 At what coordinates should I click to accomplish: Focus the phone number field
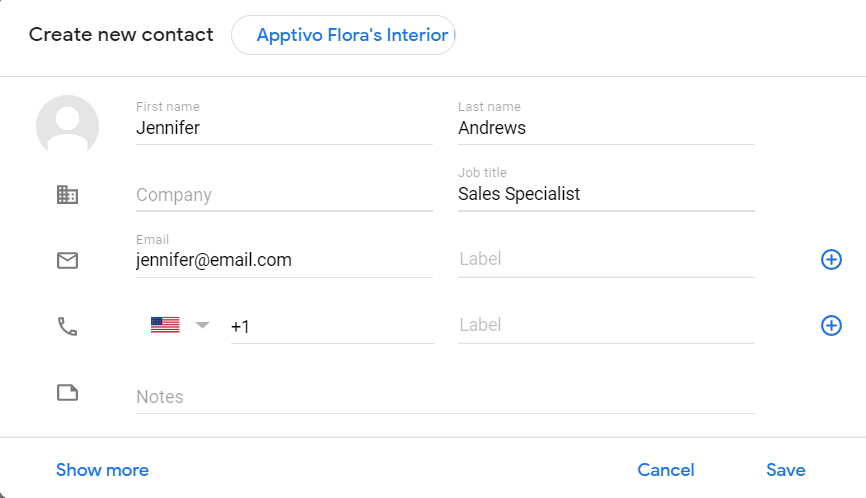tap(332, 327)
